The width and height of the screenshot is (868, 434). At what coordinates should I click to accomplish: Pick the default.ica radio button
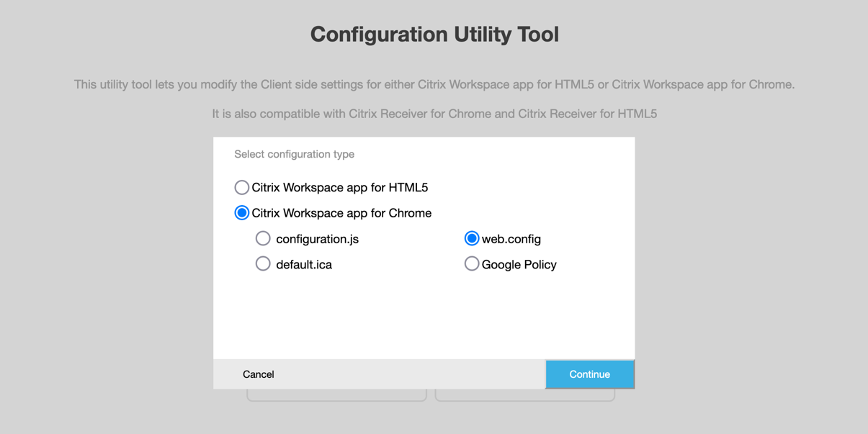(263, 264)
